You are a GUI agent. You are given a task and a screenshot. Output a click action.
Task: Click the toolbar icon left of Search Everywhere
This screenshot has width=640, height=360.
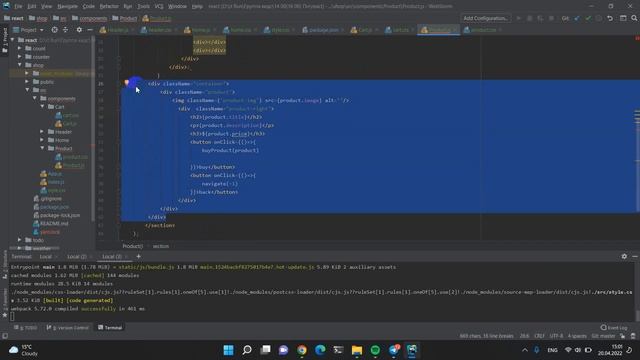[623, 18]
